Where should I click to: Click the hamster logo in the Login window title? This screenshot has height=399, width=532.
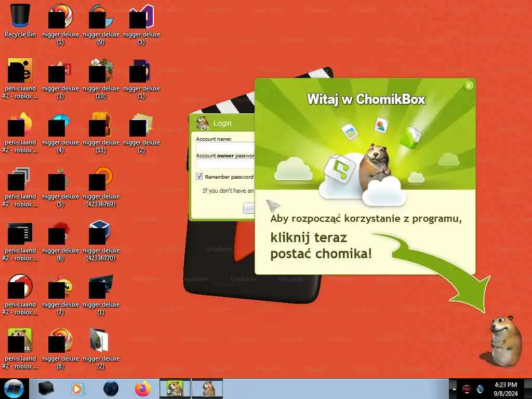[x=203, y=123]
